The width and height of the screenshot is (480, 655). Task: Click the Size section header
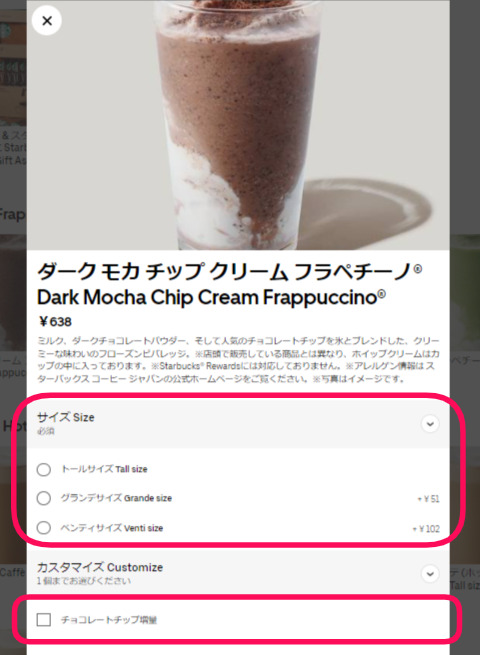238,423
